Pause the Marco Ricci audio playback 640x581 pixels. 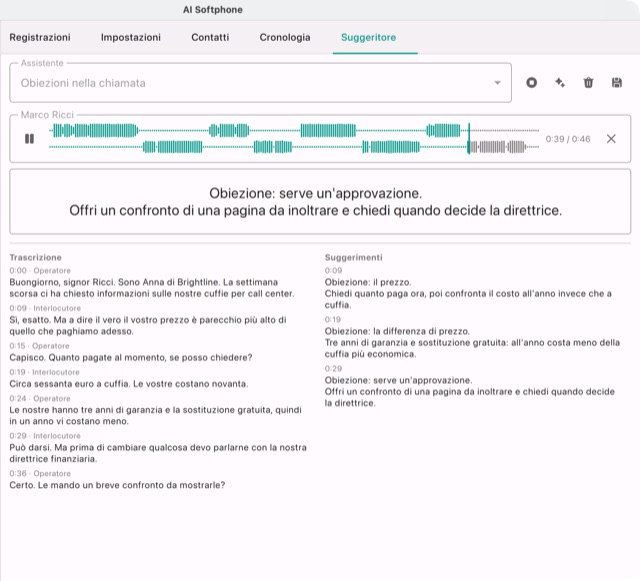(29, 139)
